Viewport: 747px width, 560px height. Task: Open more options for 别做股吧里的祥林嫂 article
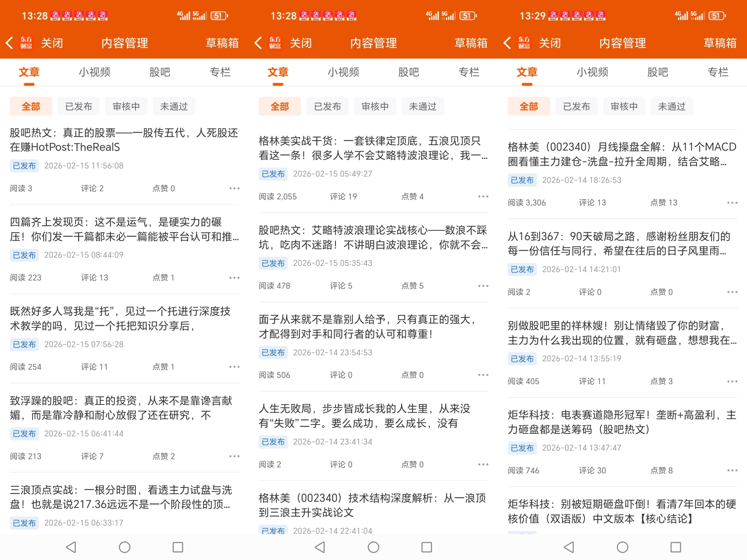tap(732, 381)
